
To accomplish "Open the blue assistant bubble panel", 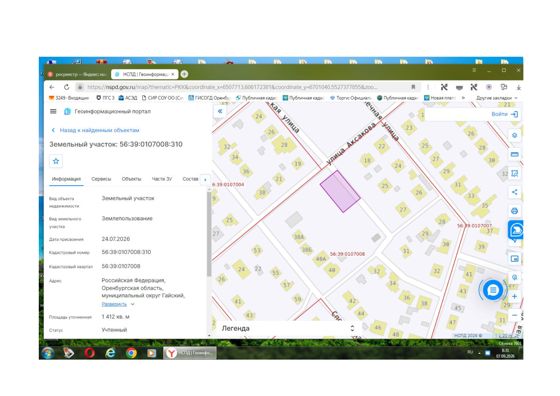I will 516,230.
